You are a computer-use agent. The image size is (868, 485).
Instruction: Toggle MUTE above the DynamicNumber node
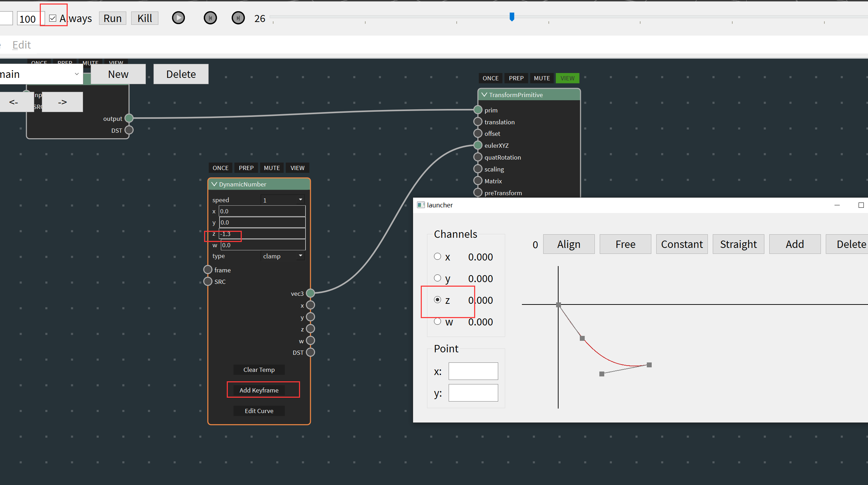click(272, 168)
